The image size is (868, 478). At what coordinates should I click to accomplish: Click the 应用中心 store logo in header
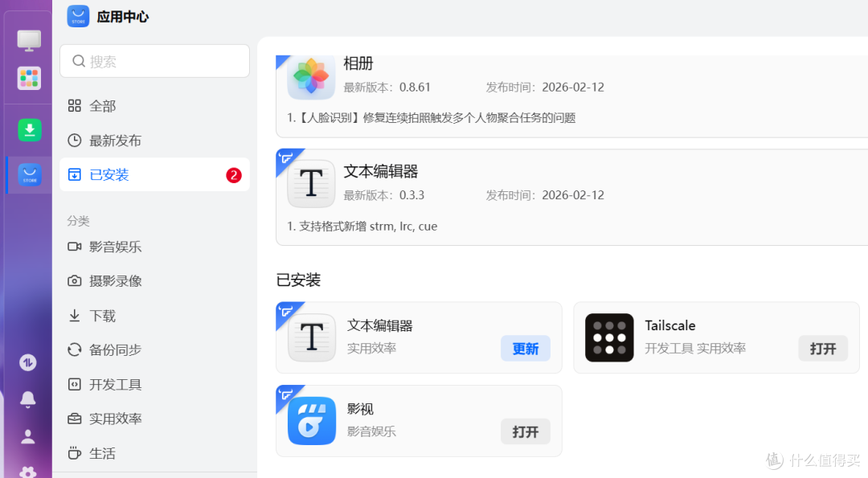[78, 17]
